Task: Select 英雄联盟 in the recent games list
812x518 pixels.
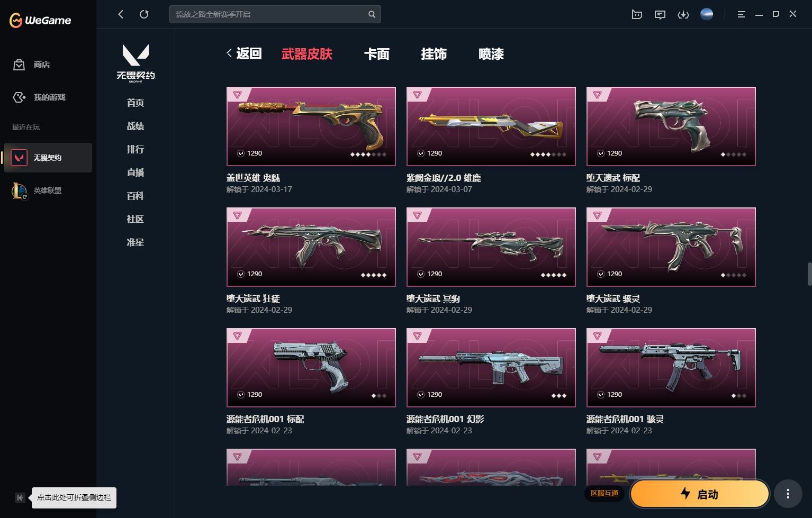Action: tap(48, 190)
